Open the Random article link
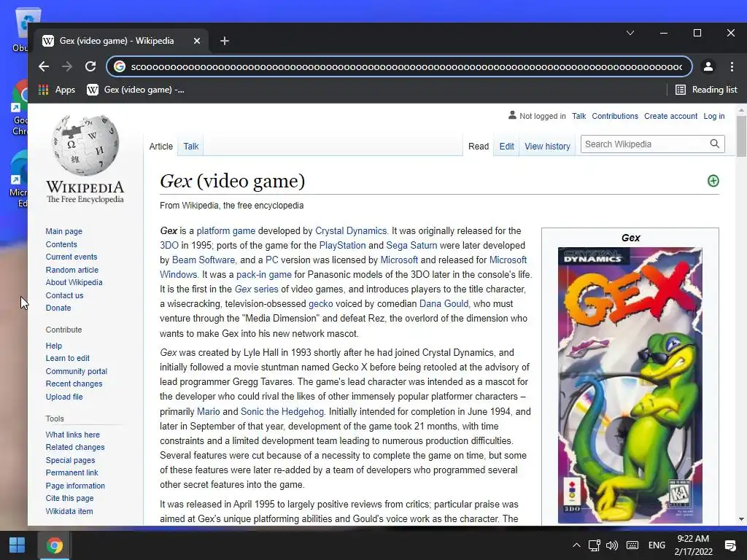 72,270
